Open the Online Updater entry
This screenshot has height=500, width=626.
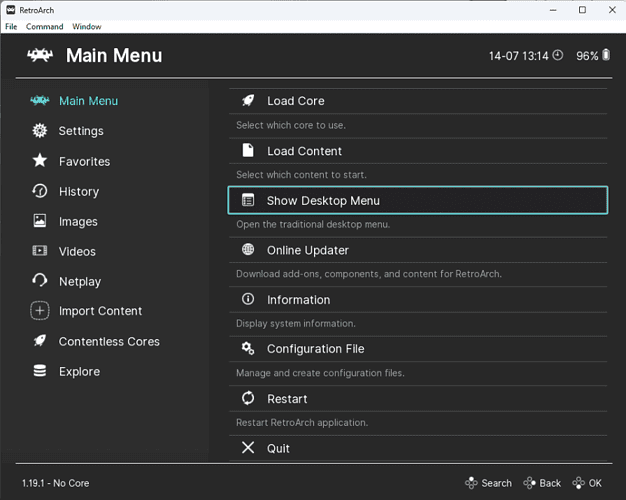point(418,250)
